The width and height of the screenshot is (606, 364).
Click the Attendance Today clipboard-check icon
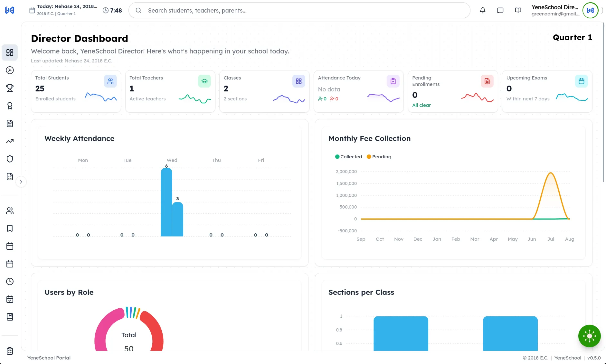pyautogui.click(x=393, y=81)
